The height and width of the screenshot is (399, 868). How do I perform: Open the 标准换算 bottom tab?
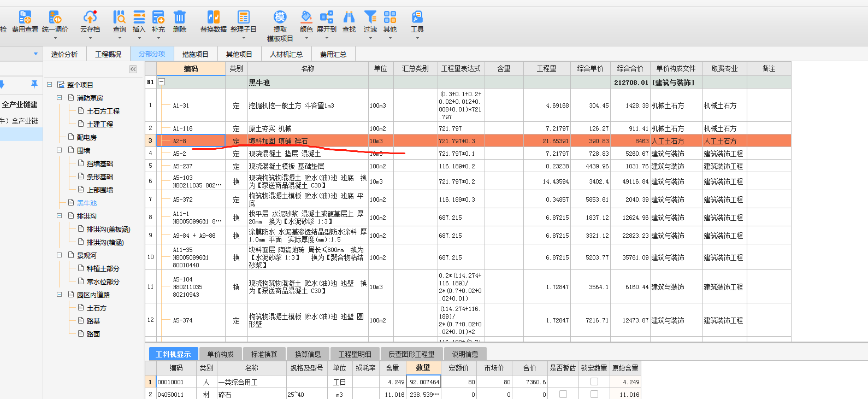264,354
